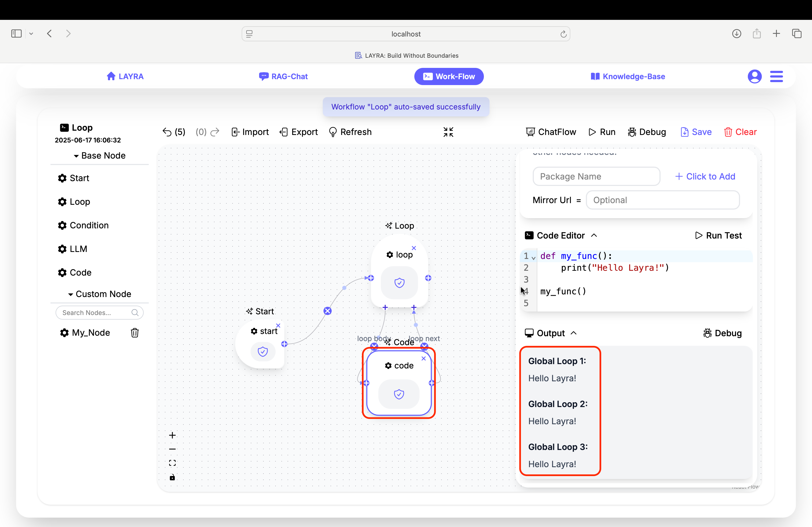Click the loop node left input handle
The width and height of the screenshot is (812, 527).
click(371, 278)
